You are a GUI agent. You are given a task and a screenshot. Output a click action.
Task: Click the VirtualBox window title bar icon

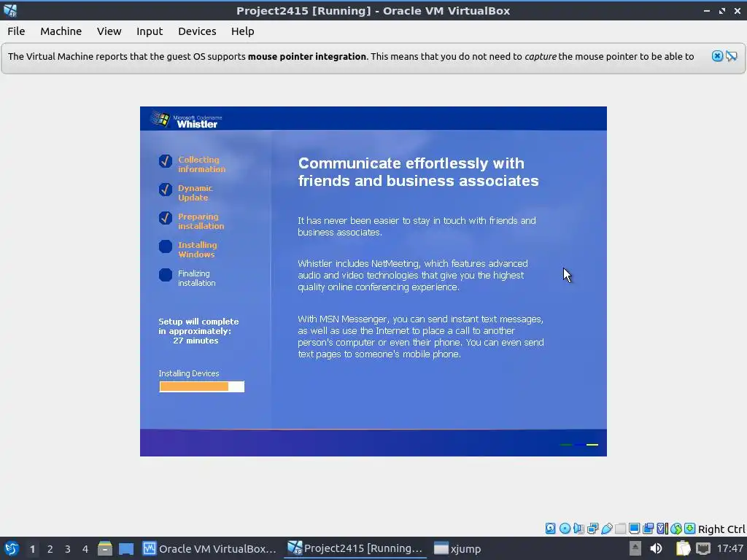coord(10,10)
